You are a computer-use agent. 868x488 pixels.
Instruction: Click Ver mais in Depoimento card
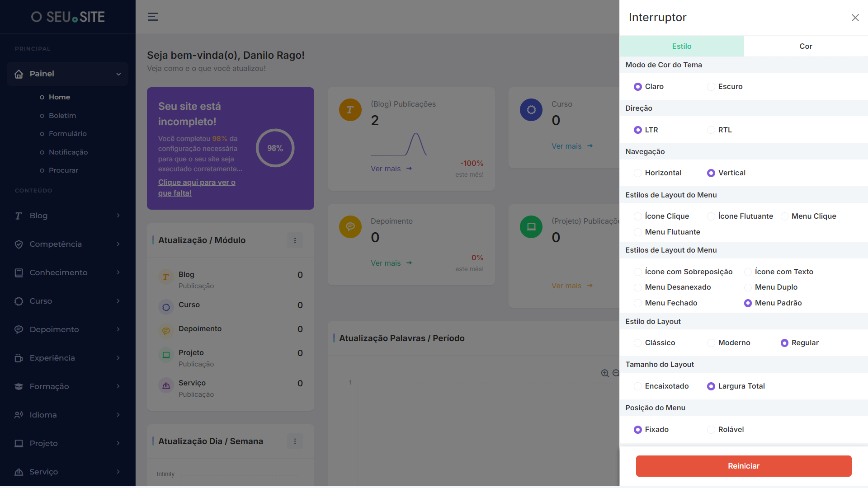click(391, 263)
